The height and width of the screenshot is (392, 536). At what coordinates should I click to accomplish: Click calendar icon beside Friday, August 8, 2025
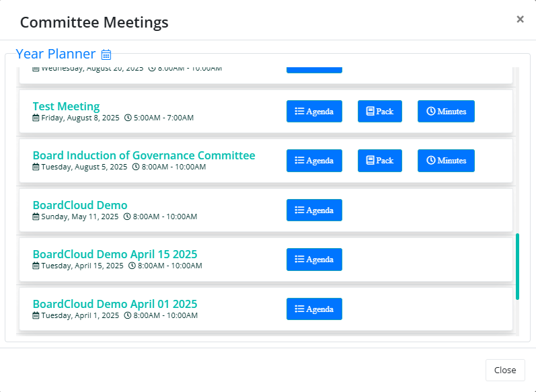tap(36, 118)
